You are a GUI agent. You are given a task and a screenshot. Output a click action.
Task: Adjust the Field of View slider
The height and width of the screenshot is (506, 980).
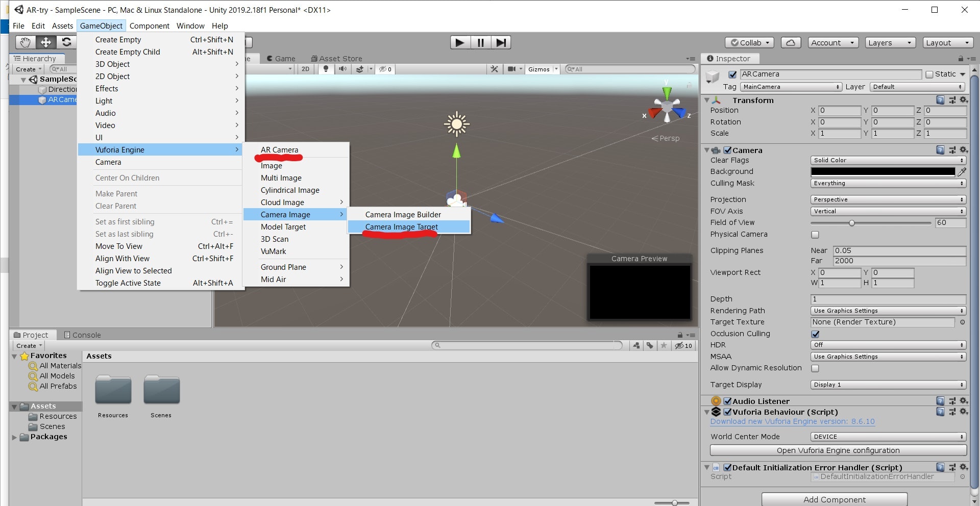(871, 223)
